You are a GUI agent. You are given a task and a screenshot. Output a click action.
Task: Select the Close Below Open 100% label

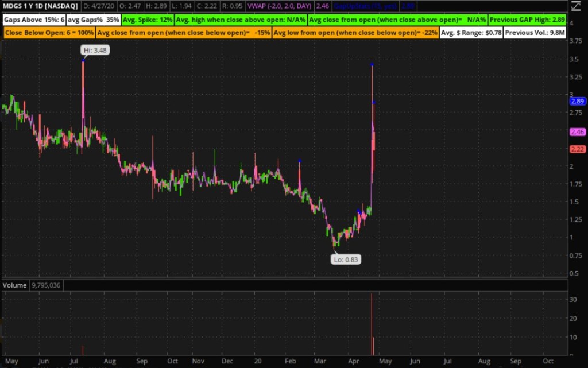(x=50, y=33)
